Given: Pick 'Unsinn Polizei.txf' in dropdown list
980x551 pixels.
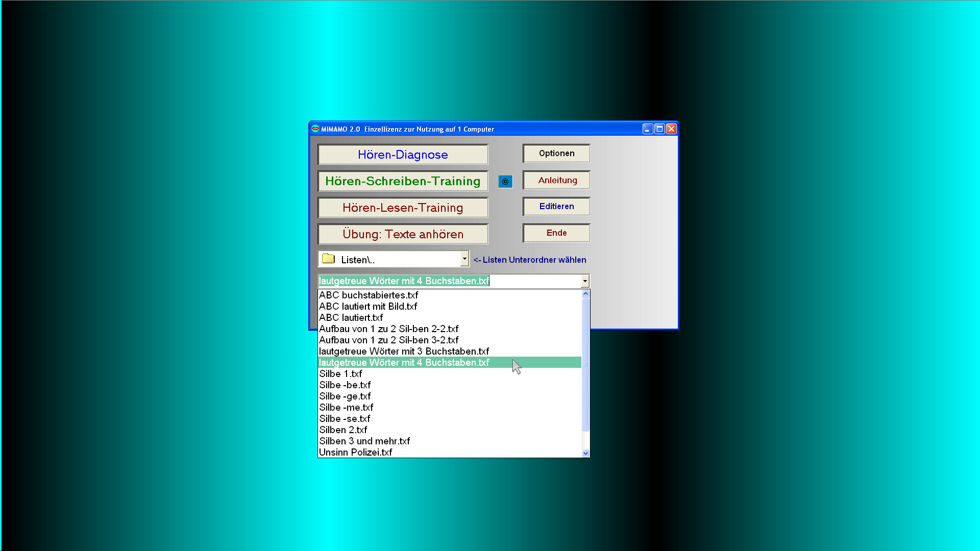Looking at the screenshot, I should [356, 453].
